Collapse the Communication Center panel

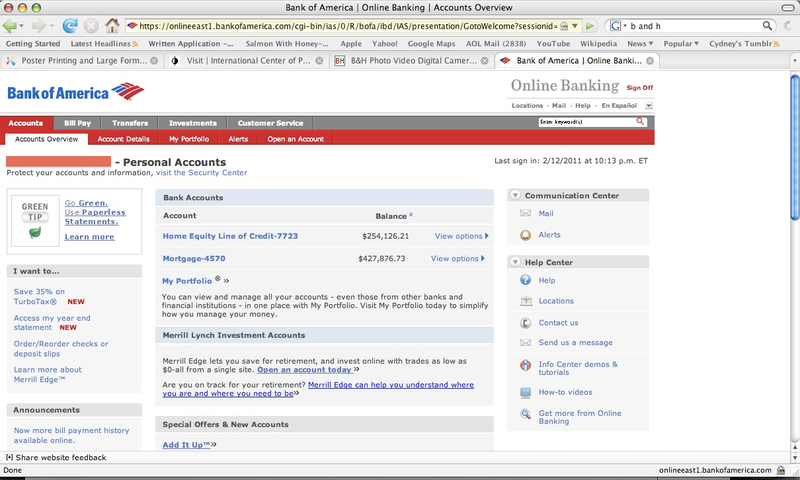point(515,195)
